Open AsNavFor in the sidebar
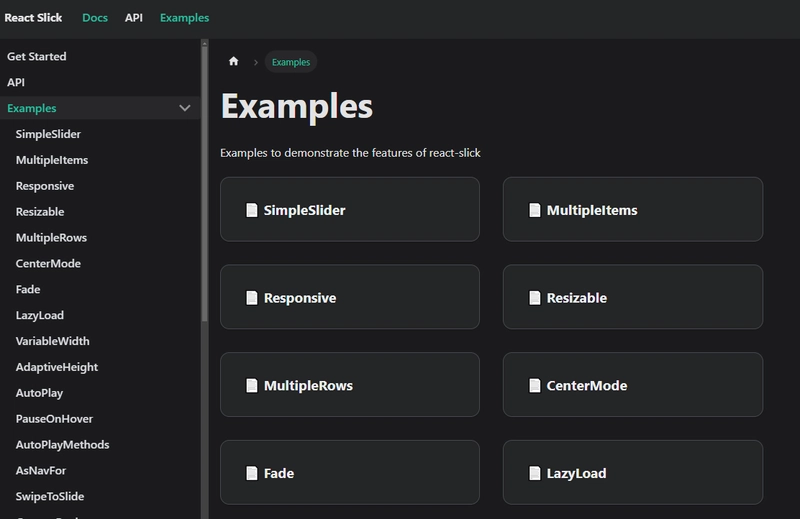The height and width of the screenshot is (519, 800). coord(40,471)
